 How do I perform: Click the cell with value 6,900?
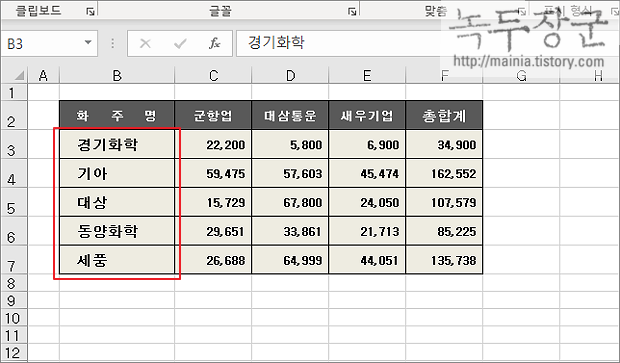367,145
